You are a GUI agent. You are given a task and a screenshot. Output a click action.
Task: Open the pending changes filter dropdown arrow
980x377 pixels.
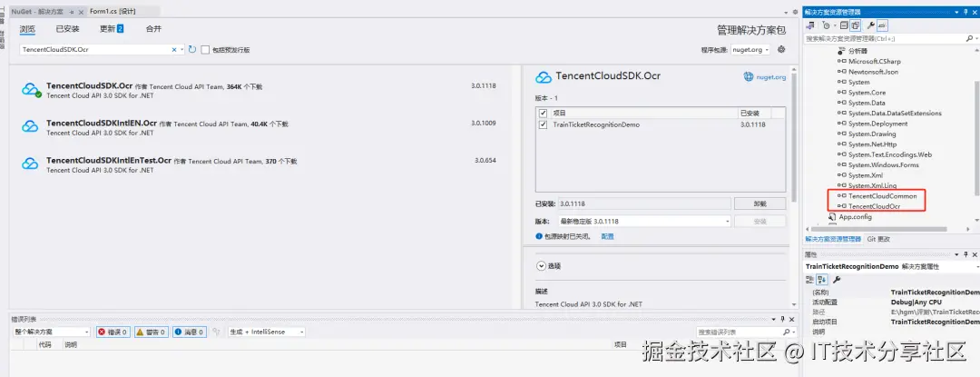tap(835, 25)
